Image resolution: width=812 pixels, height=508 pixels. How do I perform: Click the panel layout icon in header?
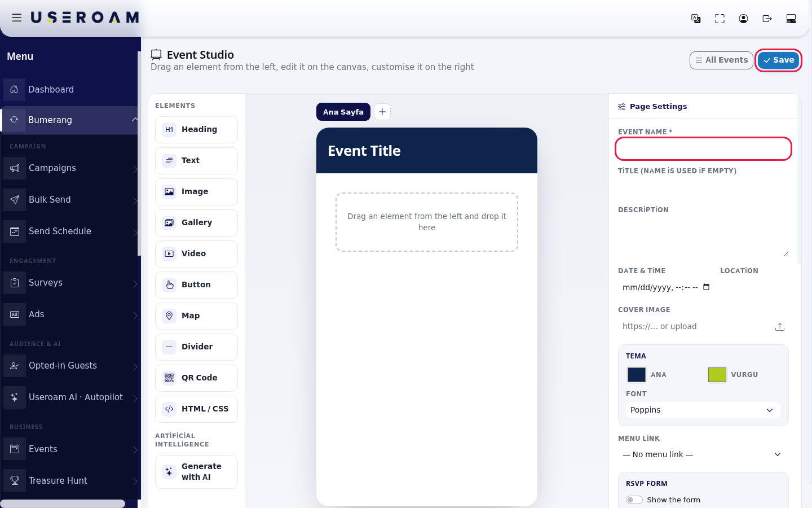[791, 19]
